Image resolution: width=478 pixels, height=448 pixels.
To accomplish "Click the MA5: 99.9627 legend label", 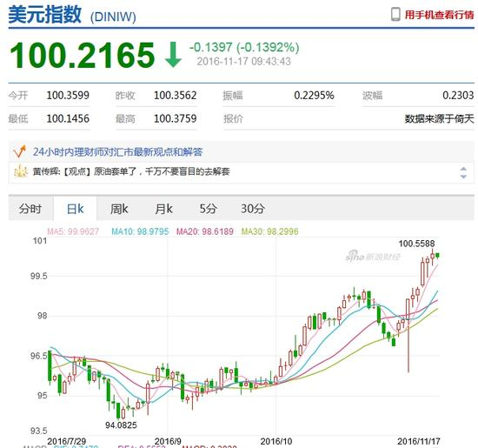I will pyautogui.click(x=73, y=231).
